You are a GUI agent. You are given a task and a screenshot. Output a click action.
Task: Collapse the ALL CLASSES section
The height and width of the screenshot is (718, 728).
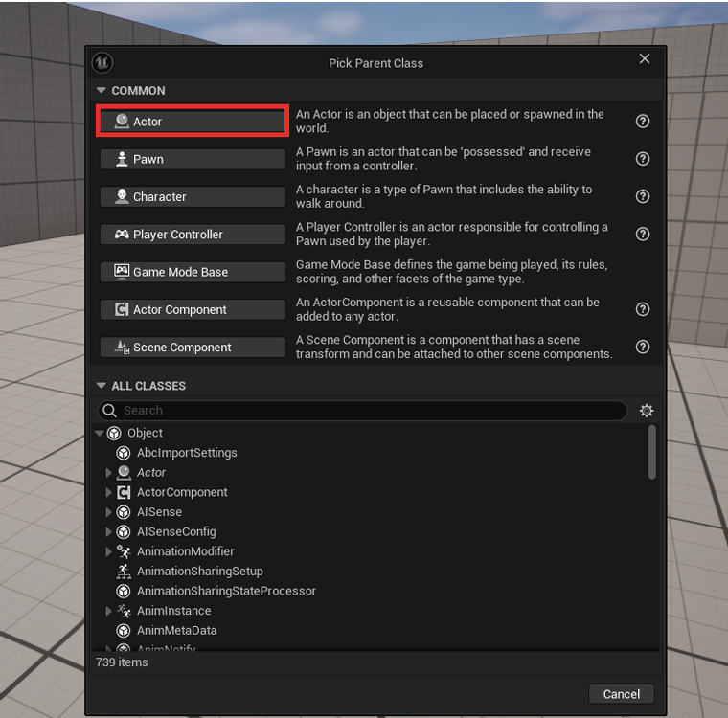point(102,385)
